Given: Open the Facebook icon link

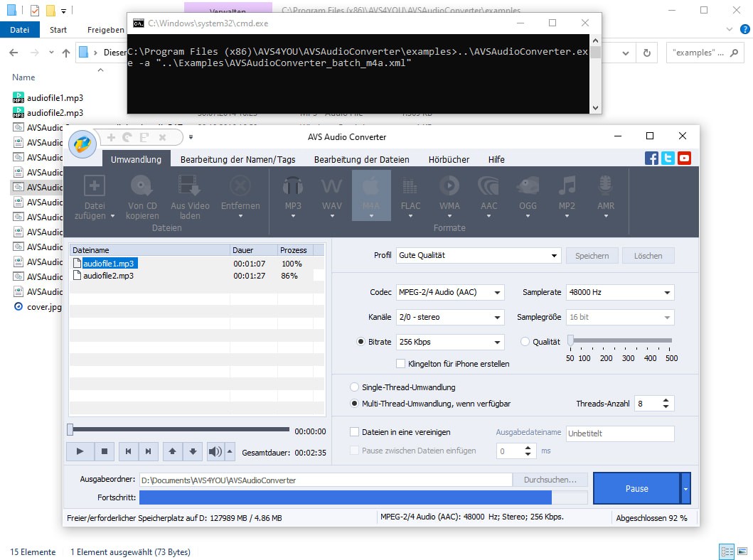Looking at the screenshot, I should pyautogui.click(x=651, y=158).
